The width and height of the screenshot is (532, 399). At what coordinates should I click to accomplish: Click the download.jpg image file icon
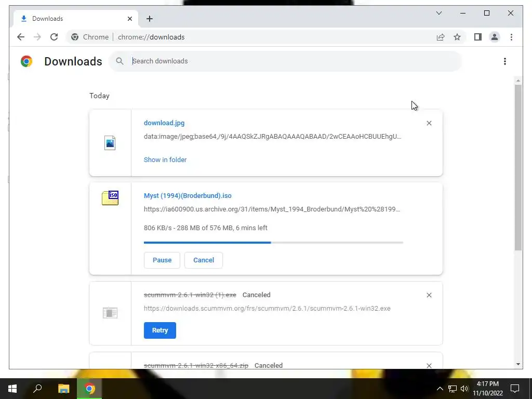click(x=110, y=143)
